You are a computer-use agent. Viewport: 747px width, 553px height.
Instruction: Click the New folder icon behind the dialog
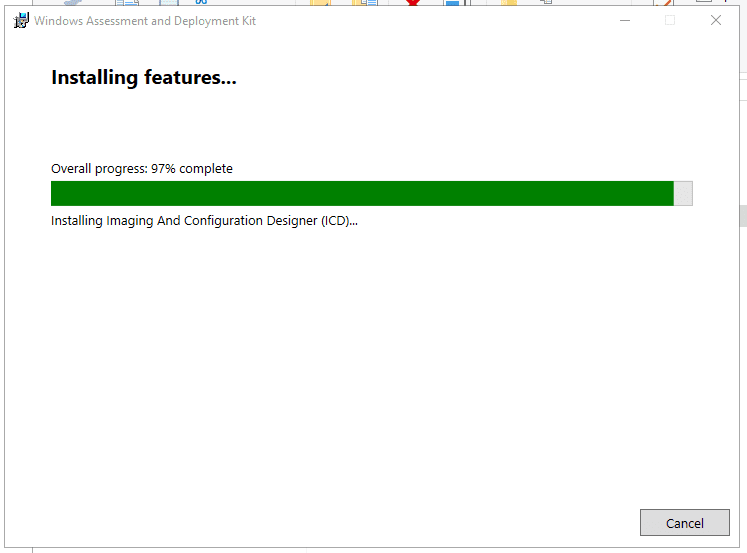(509, 3)
